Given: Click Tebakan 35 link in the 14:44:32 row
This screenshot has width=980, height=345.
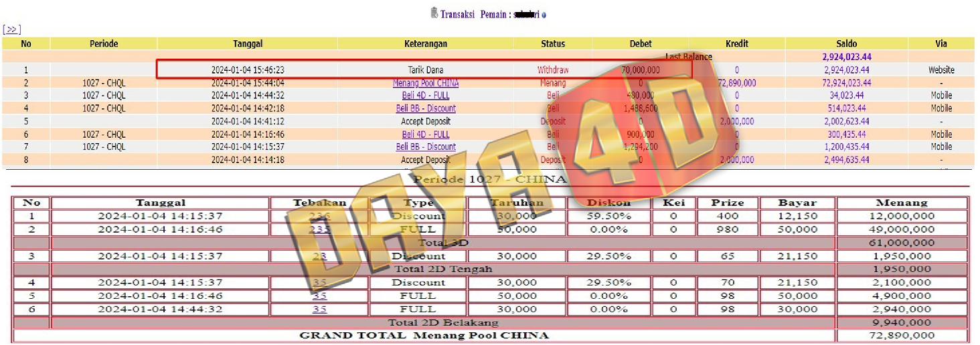Looking at the screenshot, I should (x=319, y=309).
